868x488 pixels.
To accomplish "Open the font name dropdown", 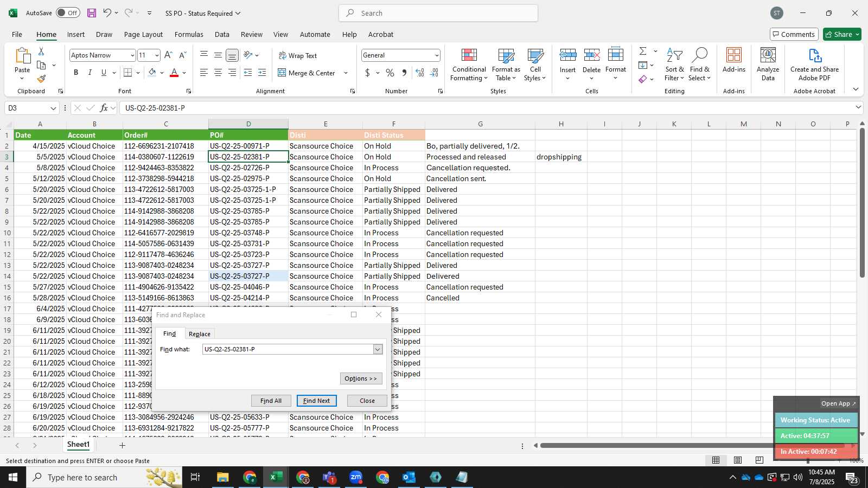I will (132, 55).
